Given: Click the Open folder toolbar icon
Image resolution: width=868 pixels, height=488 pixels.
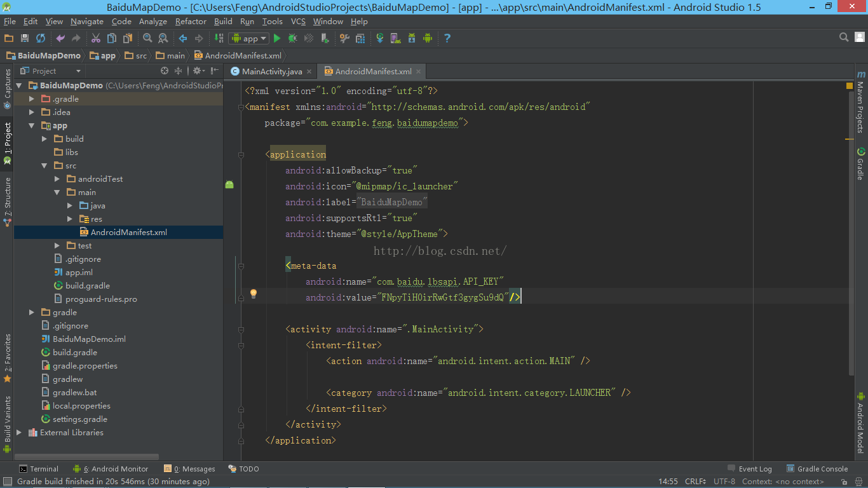Looking at the screenshot, I should pyautogui.click(x=9, y=38).
